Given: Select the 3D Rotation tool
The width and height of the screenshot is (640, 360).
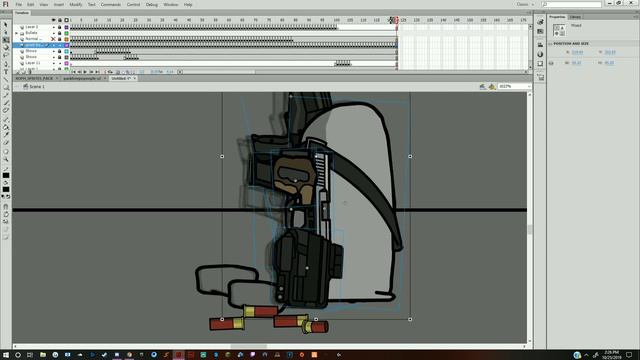Looking at the screenshot, I should 6,47.
